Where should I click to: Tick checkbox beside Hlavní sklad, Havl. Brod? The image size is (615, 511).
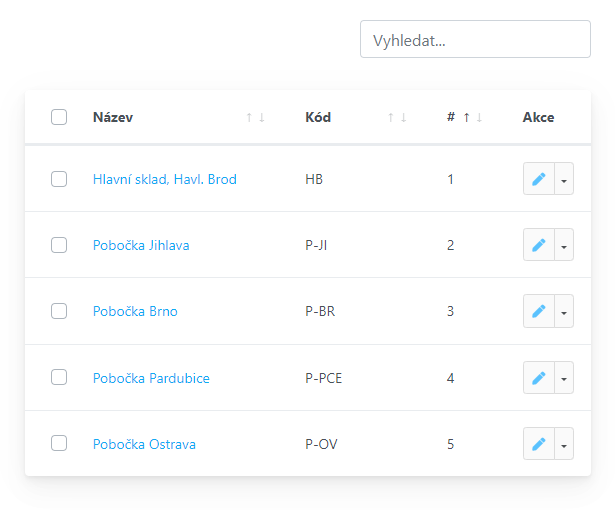tap(59, 179)
